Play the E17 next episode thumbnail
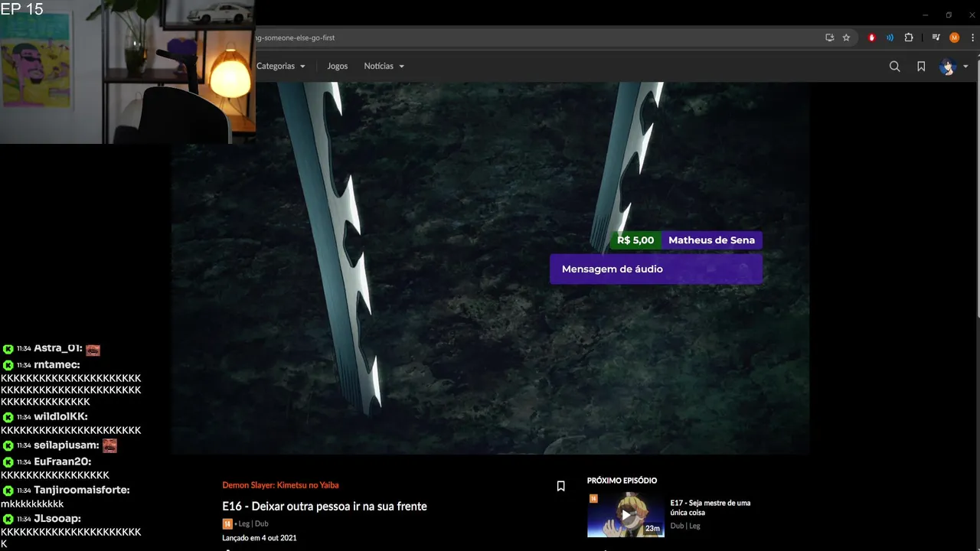Screen dimensions: 980x551 coord(626,515)
